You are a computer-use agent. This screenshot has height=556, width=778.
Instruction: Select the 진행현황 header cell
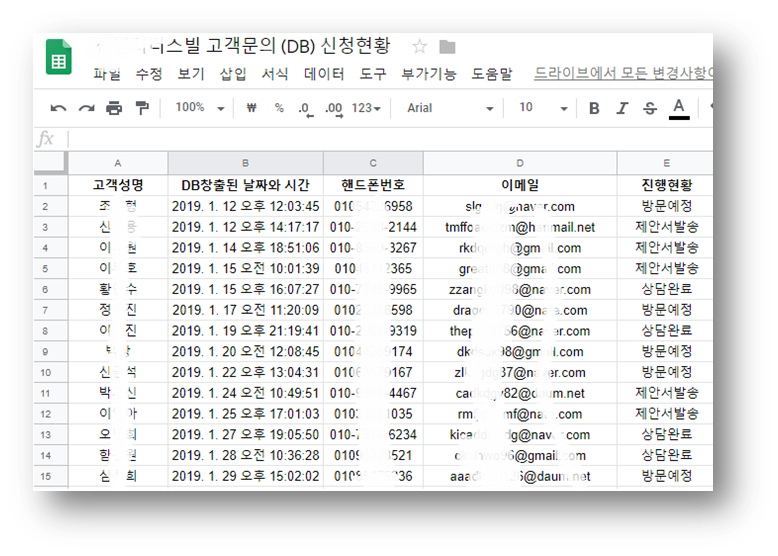[666, 185]
